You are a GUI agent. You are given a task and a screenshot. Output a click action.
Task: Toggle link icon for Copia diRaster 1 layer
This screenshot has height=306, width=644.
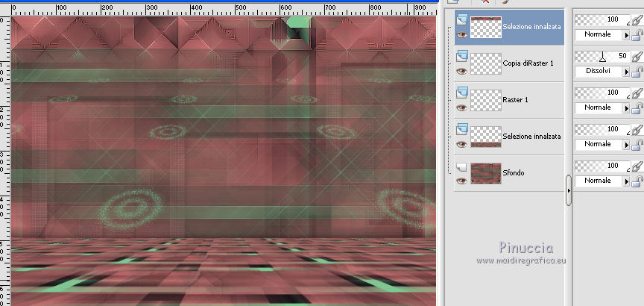[x=637, y=56]
